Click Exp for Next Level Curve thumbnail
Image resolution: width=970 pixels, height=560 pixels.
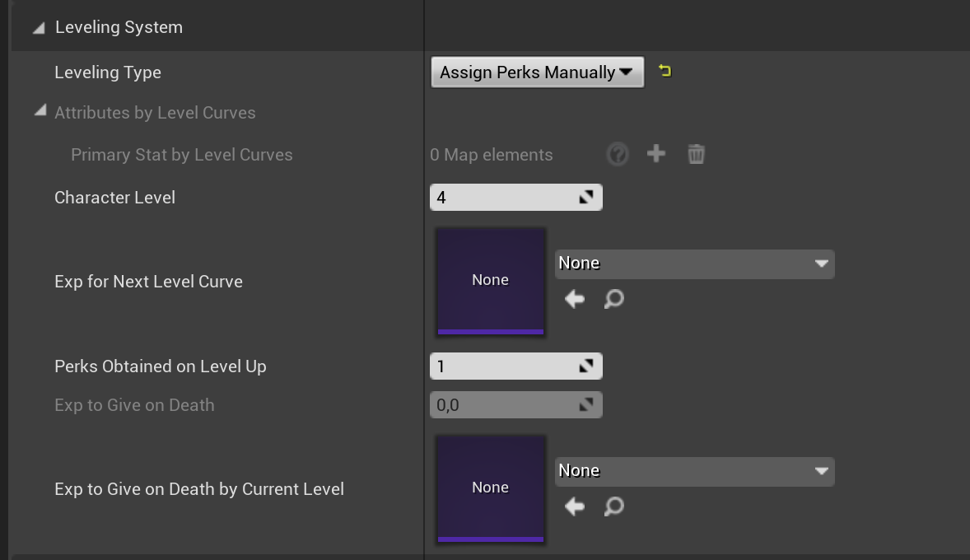490,282
